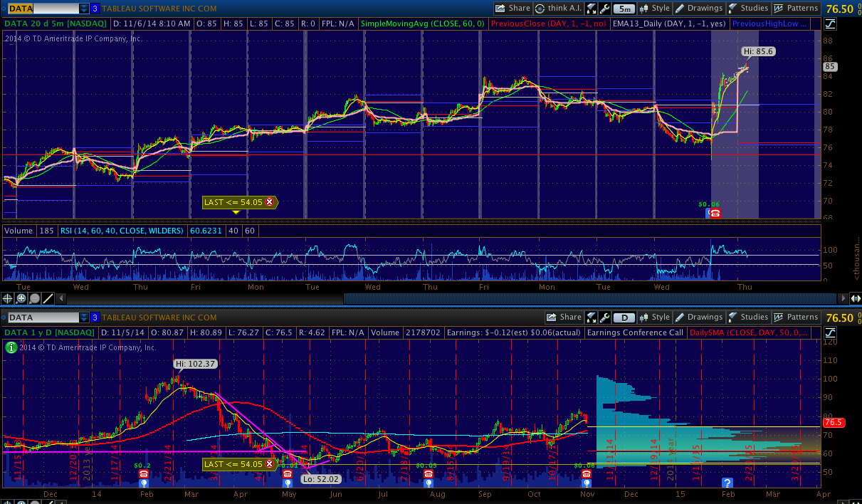The height and width of the screenshot is (504, 862).
Task: Click the wrench settings icon in top chart toolbar
Action: (605, 9)
